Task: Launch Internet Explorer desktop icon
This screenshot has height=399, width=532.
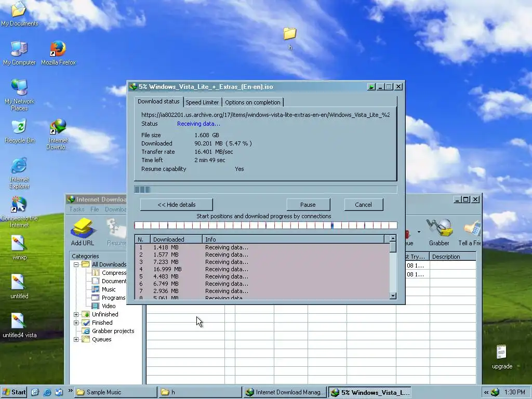Action: [x=19, y=173]
